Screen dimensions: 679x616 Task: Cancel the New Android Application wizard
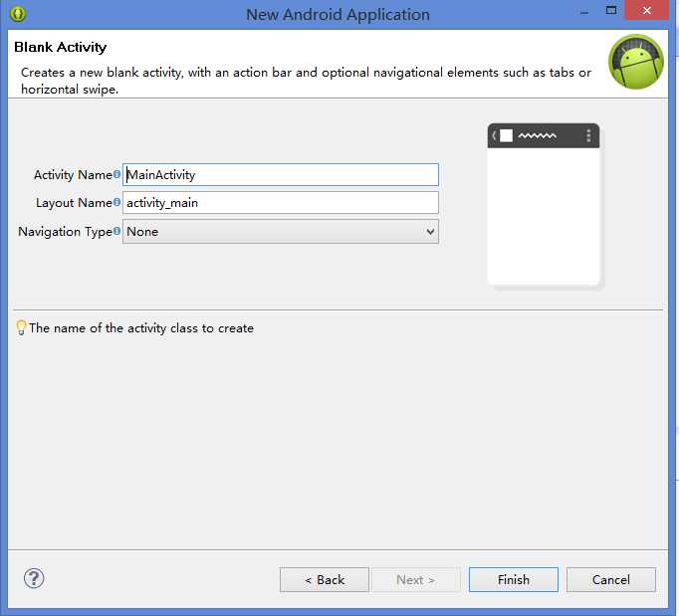tap(611, 579)
